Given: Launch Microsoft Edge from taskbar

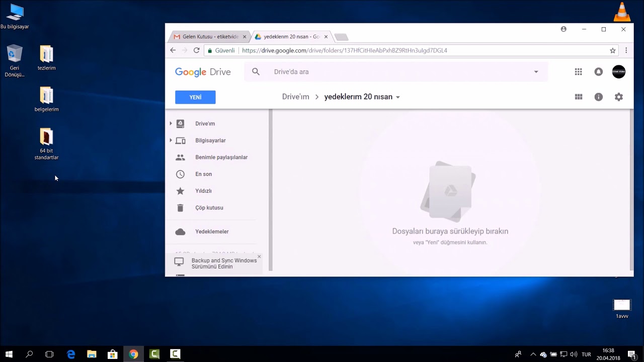Looking at the screenshot, I should coord(71,354).
